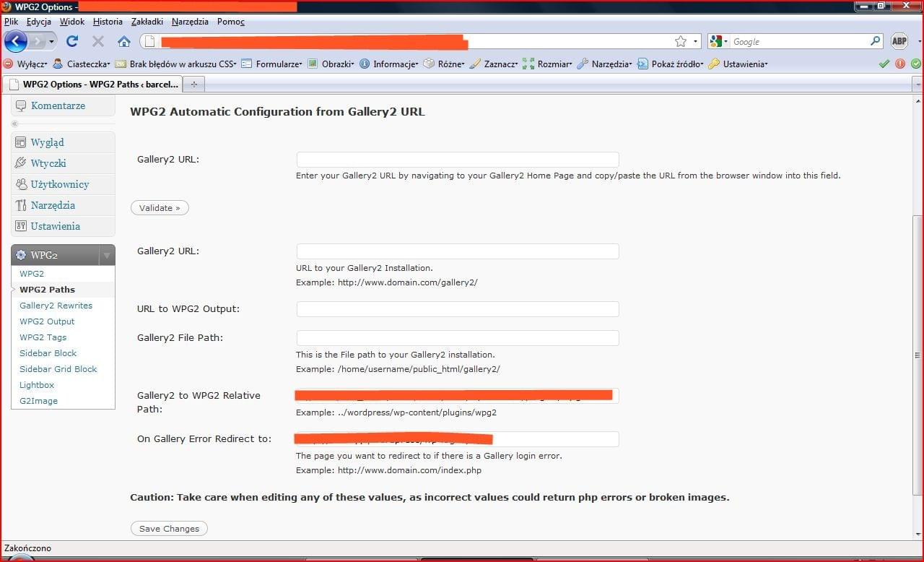Click the Gallery2 URL field above the Validate button

click(458, 160)
